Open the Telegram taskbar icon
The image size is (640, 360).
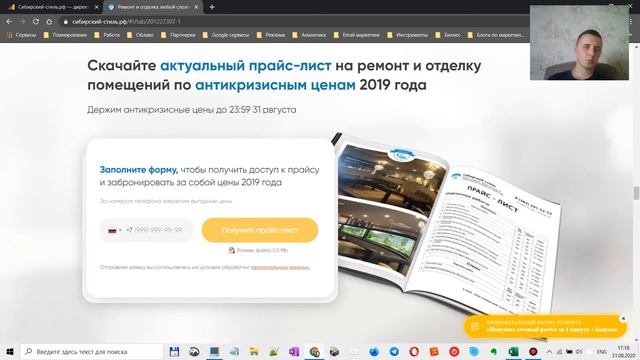click(x=394, y=351)
